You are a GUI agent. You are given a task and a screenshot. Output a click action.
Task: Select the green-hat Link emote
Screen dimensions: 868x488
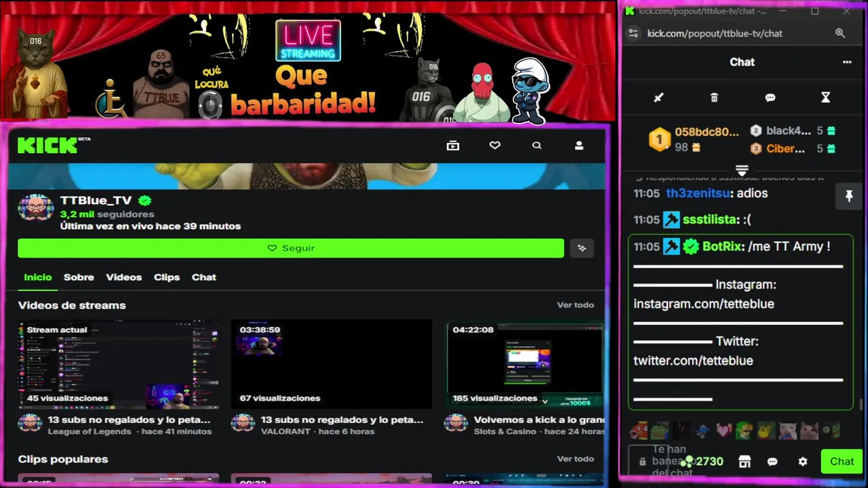[x=744, y=430]
